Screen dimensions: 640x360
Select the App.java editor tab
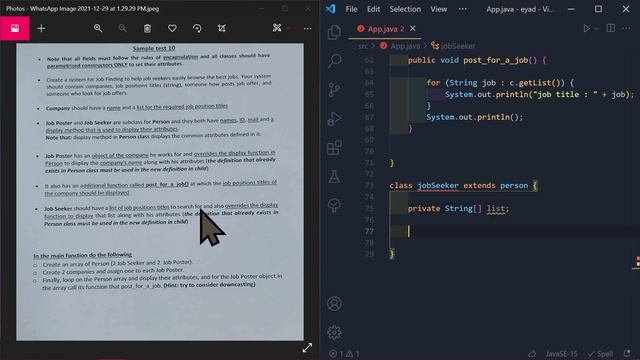tap(386, 29)
